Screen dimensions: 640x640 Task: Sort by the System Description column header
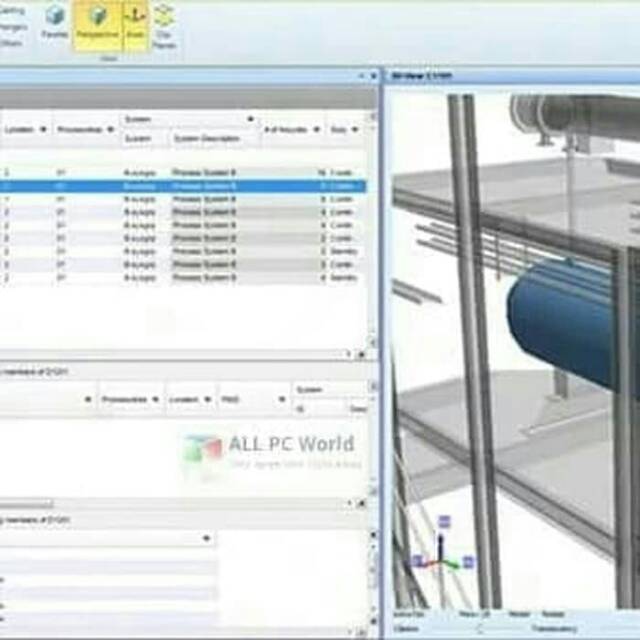(x=207, y=139)
